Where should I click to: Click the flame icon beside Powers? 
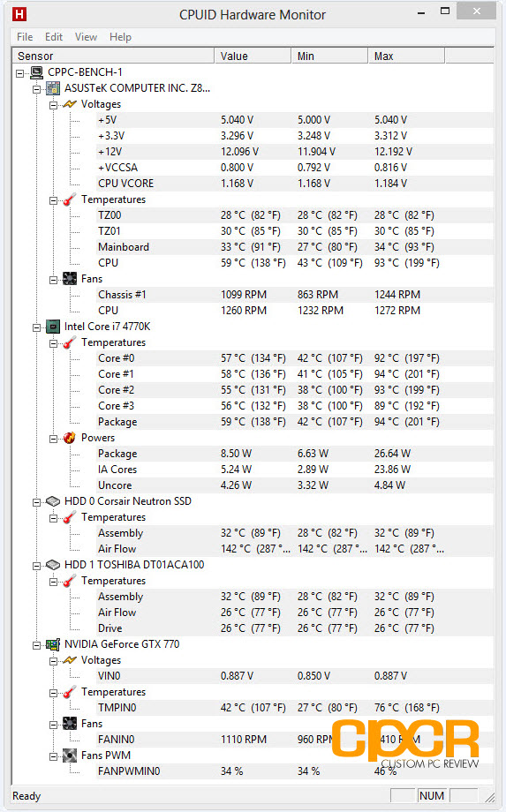(70, 438)
